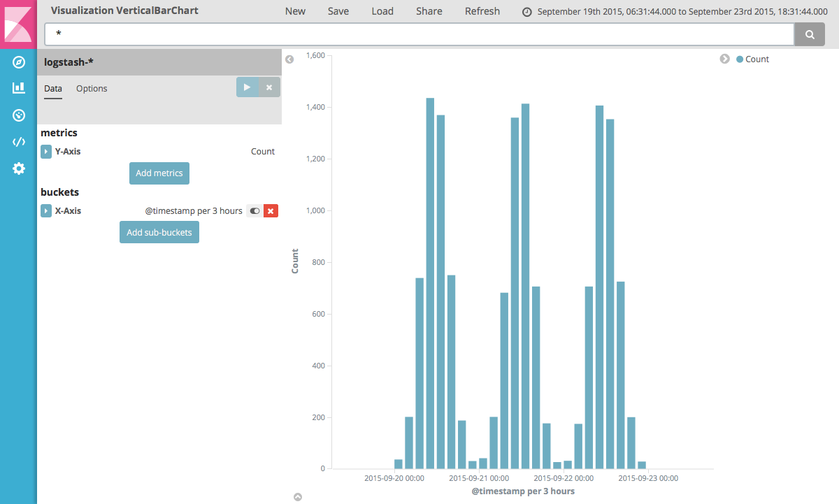This screenshot has height=504, width=839.
Task: Open the Visualize bar chart icon
Action: pos(19,88)
